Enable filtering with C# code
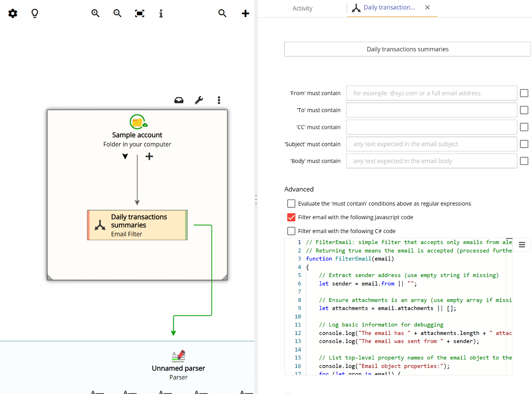Image resolution: width=532 pixels, height=394 pixels. tap(291, 231)
